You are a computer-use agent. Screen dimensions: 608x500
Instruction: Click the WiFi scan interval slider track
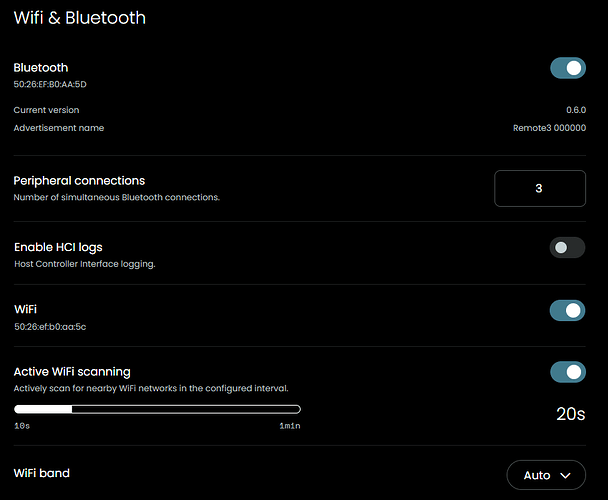click(x=157, y=409)
